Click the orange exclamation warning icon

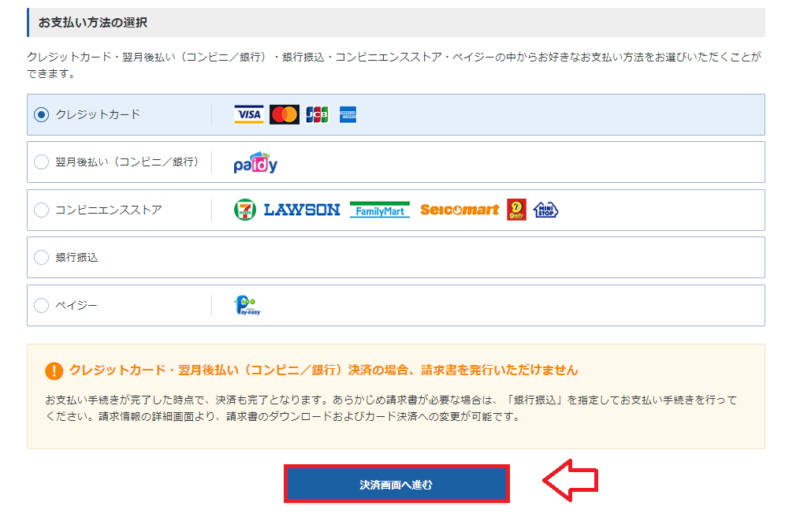click(54, 371)
